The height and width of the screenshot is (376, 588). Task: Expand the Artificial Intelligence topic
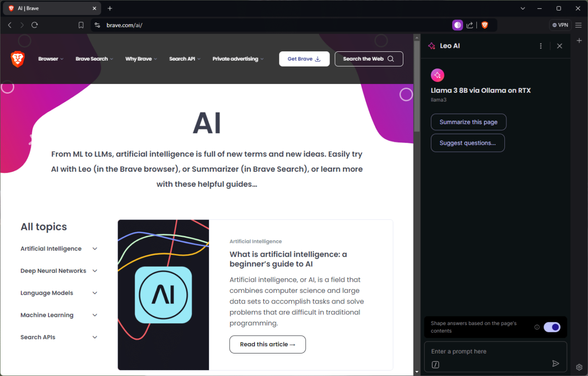point(95,248)
